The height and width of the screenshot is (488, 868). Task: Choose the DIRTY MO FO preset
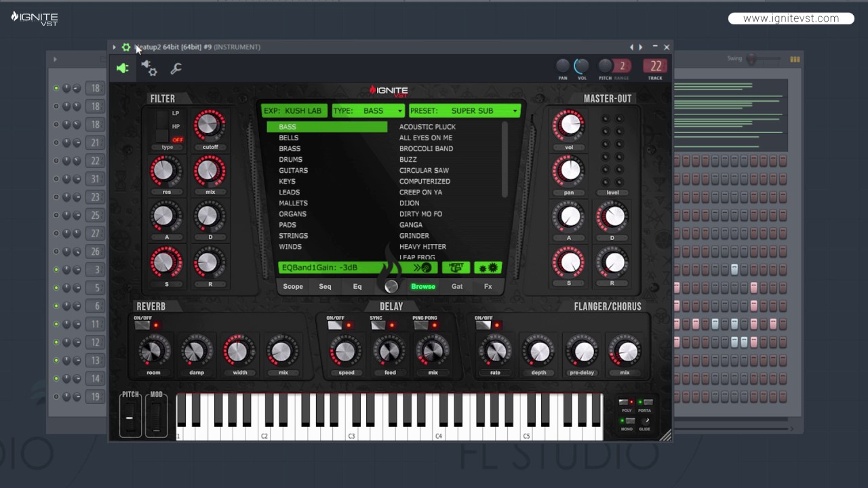(420, 213)
